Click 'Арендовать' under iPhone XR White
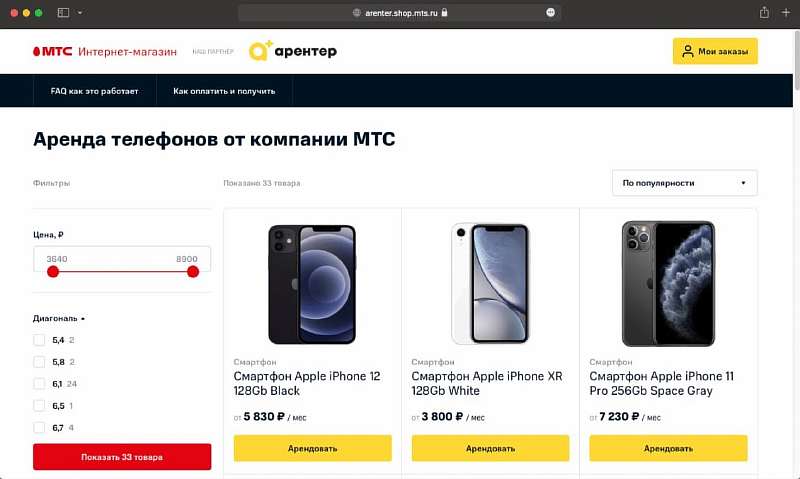 coord(490,448)
